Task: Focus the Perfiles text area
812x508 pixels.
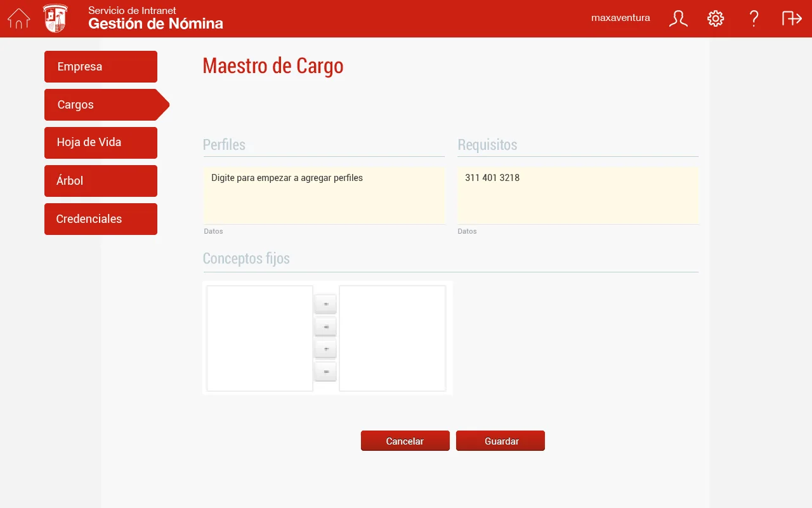Action: coord(324,196)
